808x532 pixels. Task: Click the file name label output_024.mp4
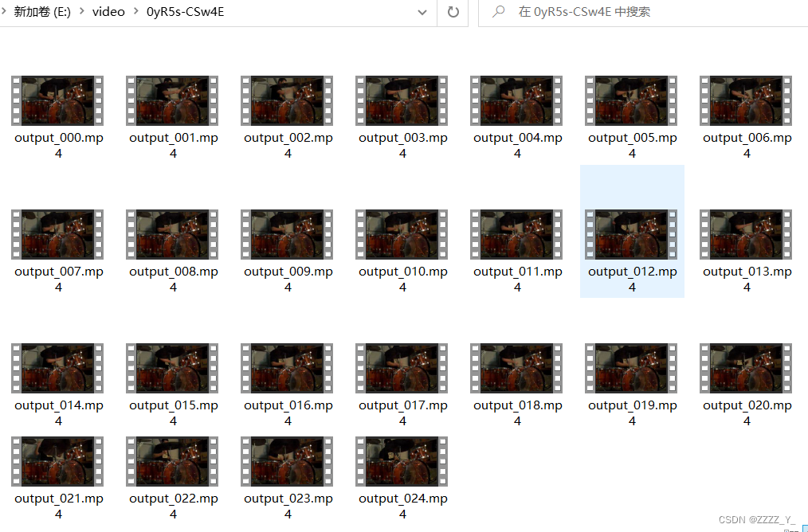click(x=402, y=507)
